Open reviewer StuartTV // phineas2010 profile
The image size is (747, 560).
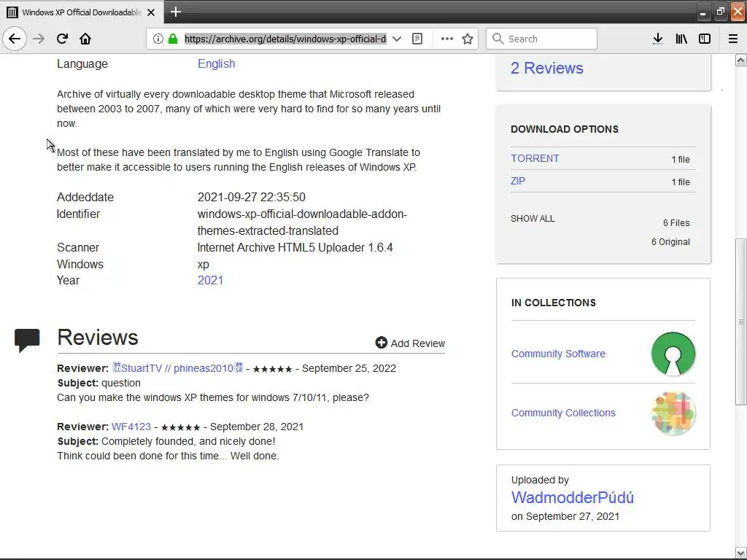point(177,368)
